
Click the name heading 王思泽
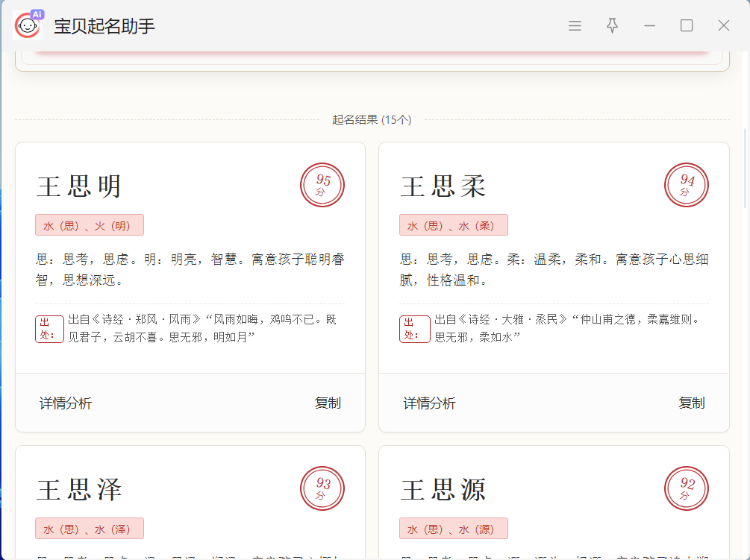click(x=79, y=490)
